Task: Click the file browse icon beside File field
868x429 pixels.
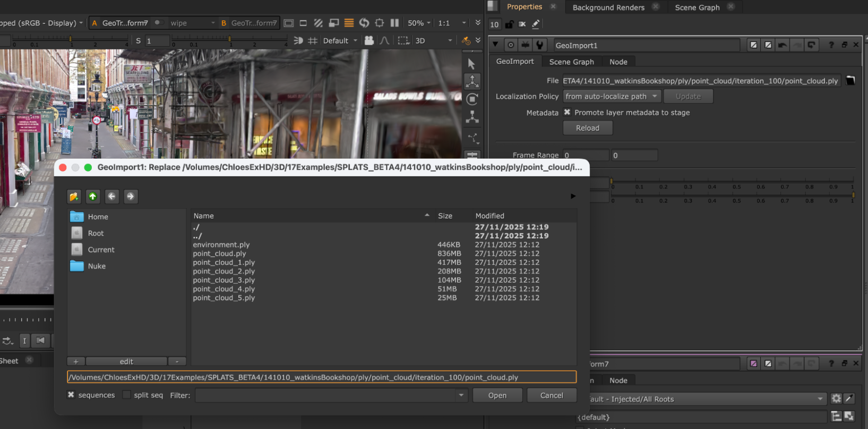Action: [x=850, y=81]
